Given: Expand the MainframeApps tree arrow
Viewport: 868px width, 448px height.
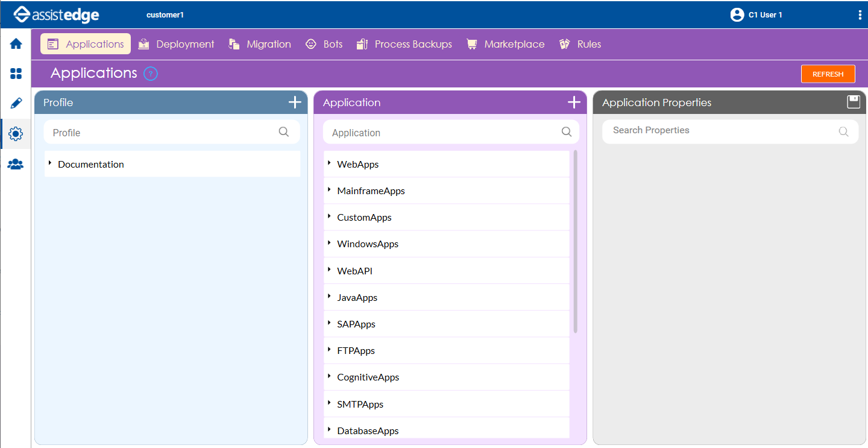Looking at the screenshot, I should coord(329,190).
